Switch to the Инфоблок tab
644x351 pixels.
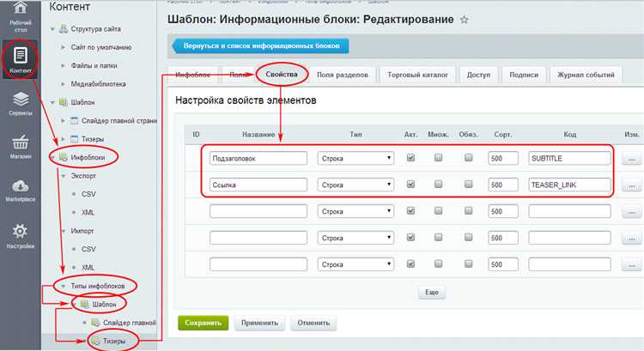(192, 75)
